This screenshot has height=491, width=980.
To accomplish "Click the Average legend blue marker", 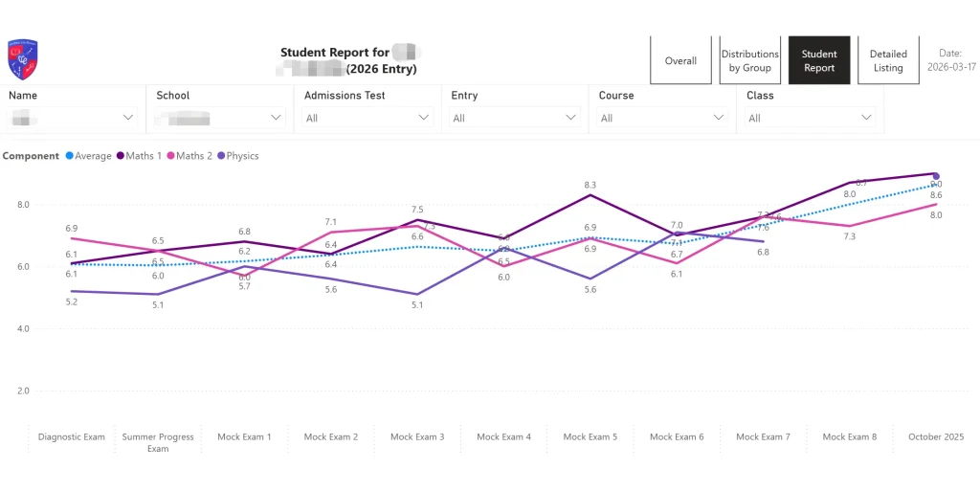I will (x=69, y=156).
